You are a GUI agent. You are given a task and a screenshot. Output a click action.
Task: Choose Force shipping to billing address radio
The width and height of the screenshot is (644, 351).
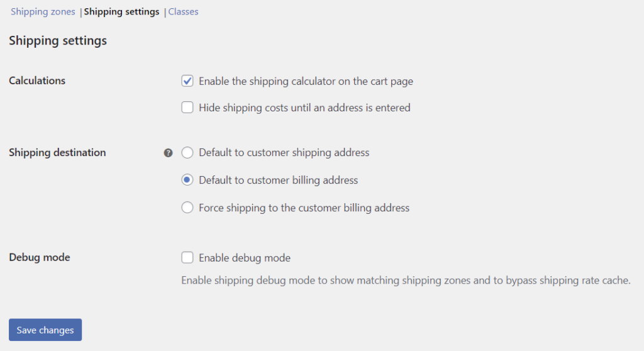(187, 208)
